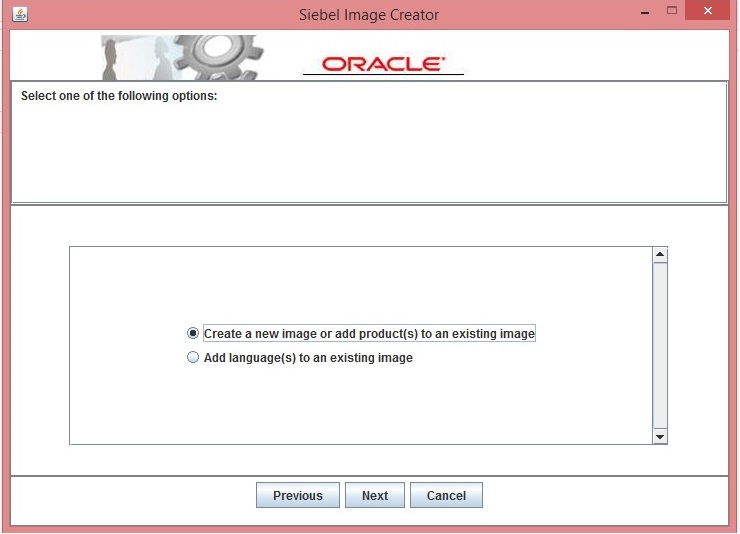Viewport: 740px width, 534px height.
Task: Click the Oracle logo
Action: [x=383, y=64]
